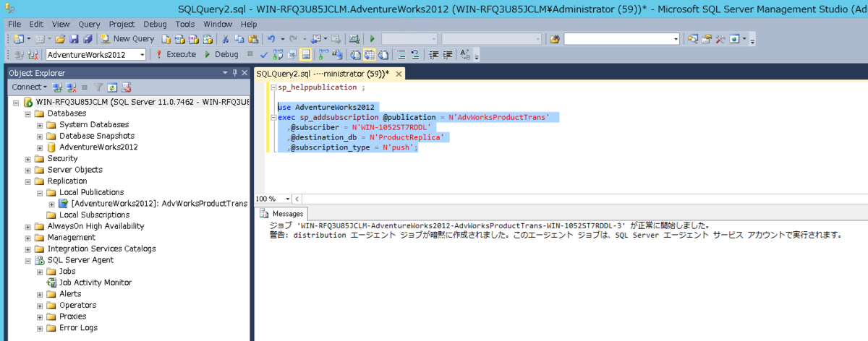Viewport: 868px width, 341px height.
Task: Click the Increase Indent icon
Action: 447,54
